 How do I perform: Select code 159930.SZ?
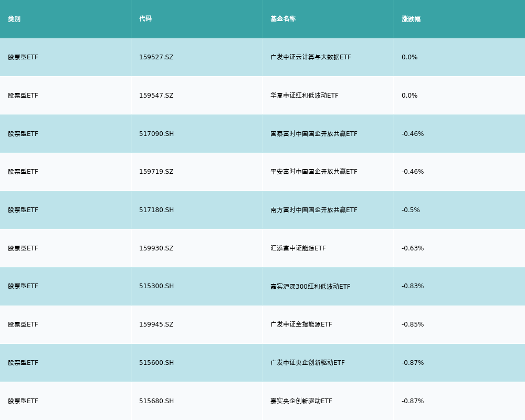(156, 248)
